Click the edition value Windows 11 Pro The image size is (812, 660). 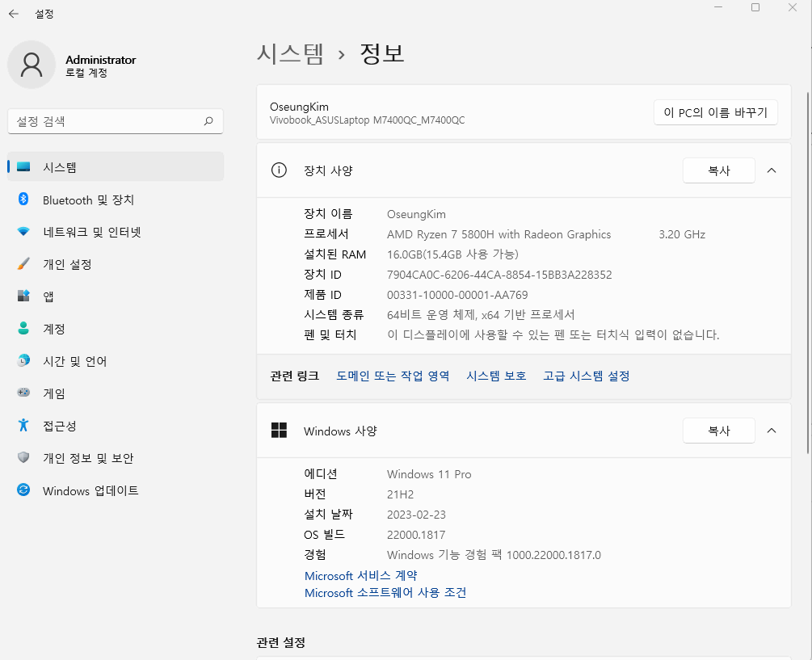[429, 474]
